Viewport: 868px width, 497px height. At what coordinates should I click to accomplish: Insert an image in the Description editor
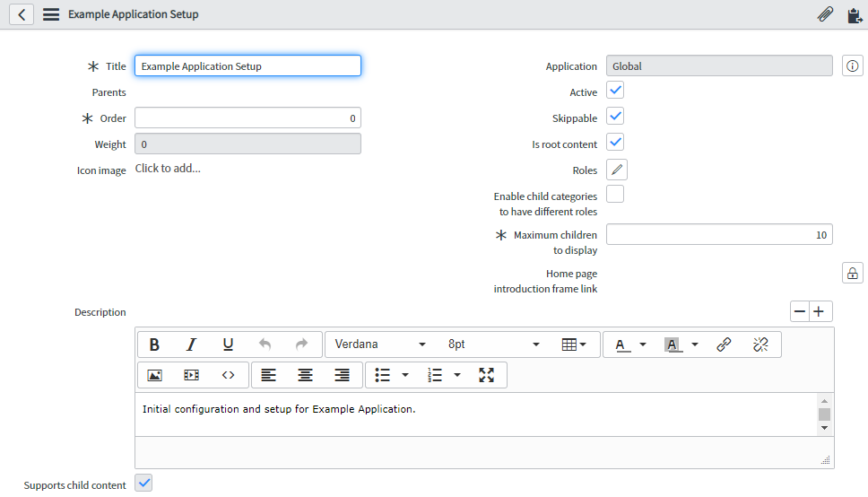click(x=154, y=375)
